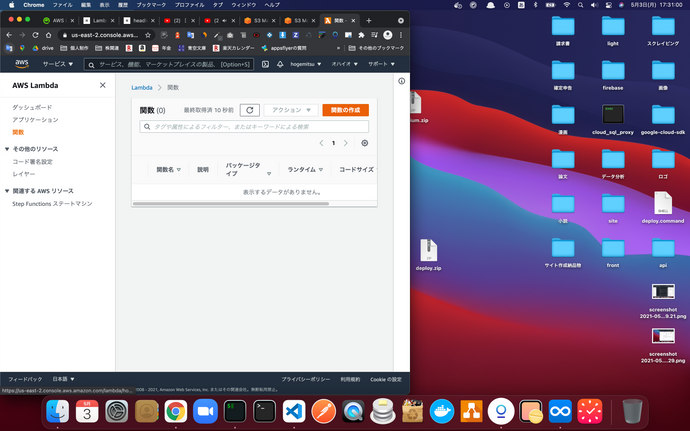Click Chrome home button
Viewport: 690px width, 431px height.
tap(48, 35)
